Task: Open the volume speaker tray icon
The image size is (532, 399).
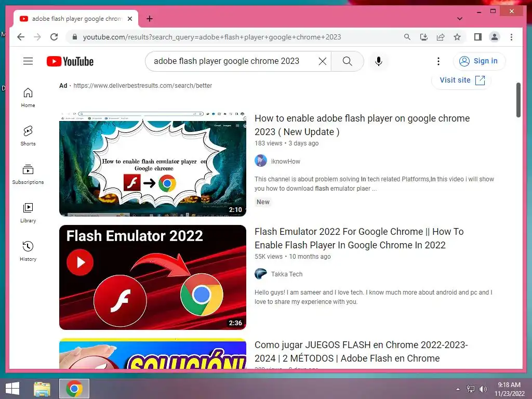Action: 483,389
